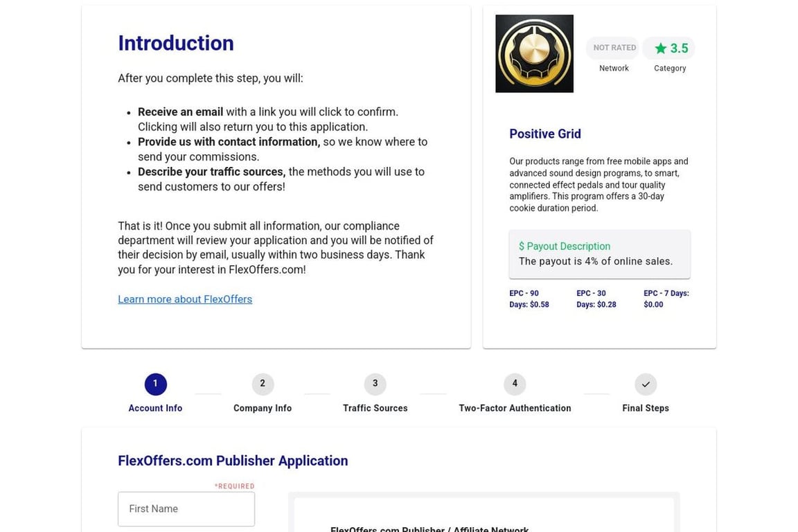Image resolution: width=798 pixels, height=532 pixels.
Task: Click the Network label under NOT RATED
Action: coord(614,68)
